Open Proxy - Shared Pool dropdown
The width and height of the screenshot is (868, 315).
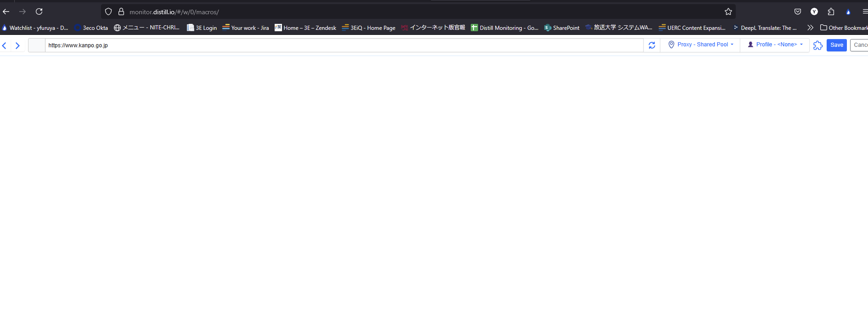[700, 45]
